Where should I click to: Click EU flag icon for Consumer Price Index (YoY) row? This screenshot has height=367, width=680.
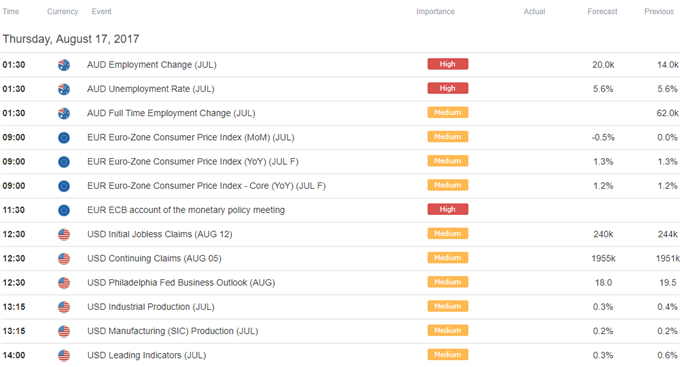64,162
